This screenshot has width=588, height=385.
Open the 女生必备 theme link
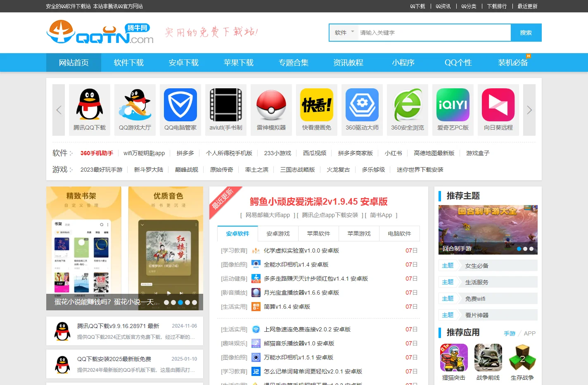click(477, 266)
